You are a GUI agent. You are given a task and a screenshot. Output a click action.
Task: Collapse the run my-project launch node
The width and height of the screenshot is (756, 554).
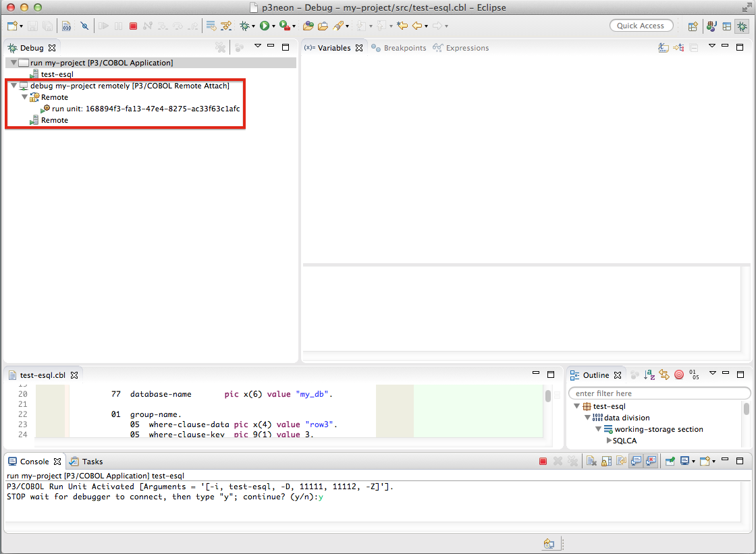click(14, 63)
